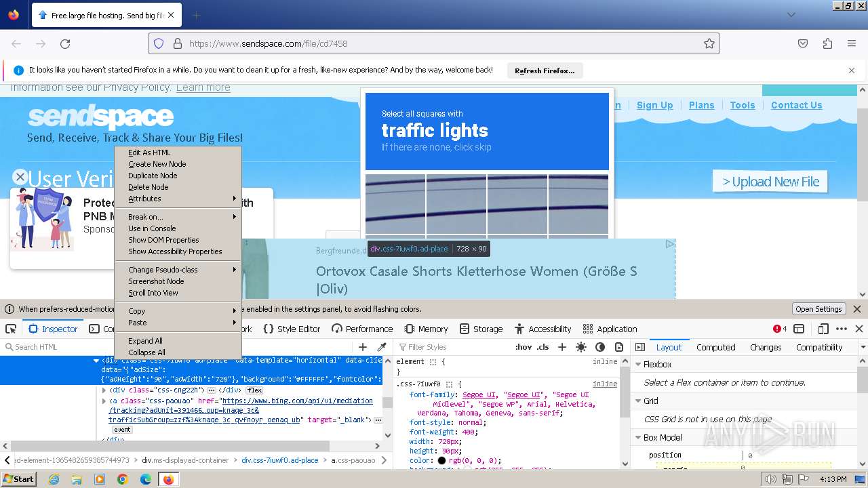
Task: Toggle print media simulation
Action: (x=619, y=347)
